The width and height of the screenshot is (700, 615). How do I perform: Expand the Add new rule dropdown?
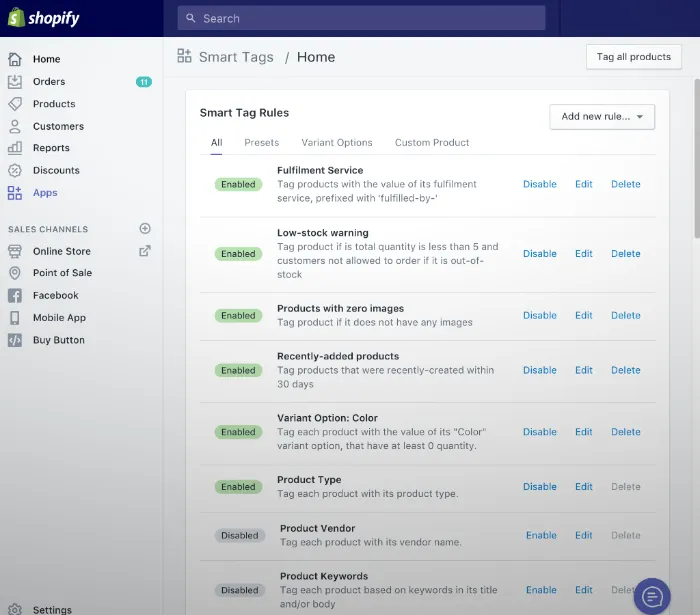pyautogui.click(x=602, y=117)
